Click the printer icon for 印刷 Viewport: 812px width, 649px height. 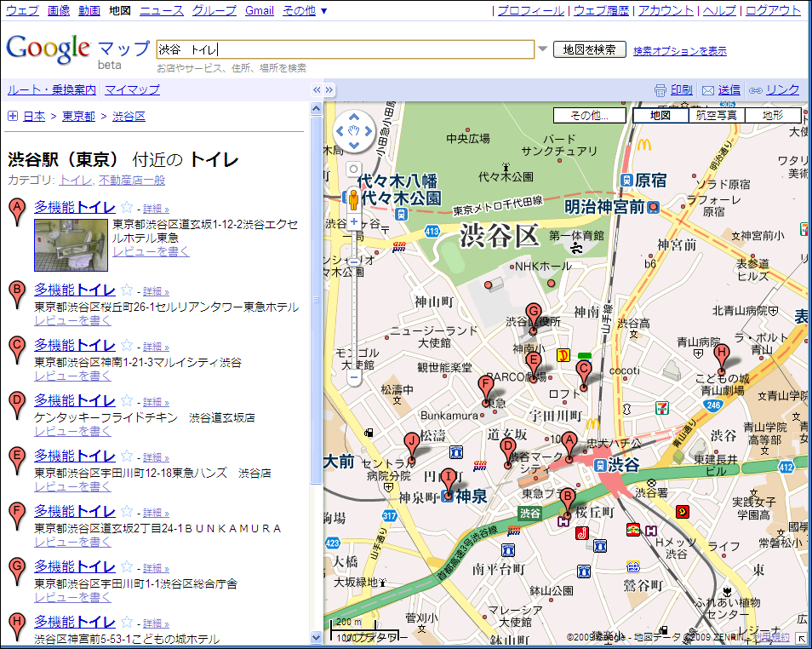[660, 91]
